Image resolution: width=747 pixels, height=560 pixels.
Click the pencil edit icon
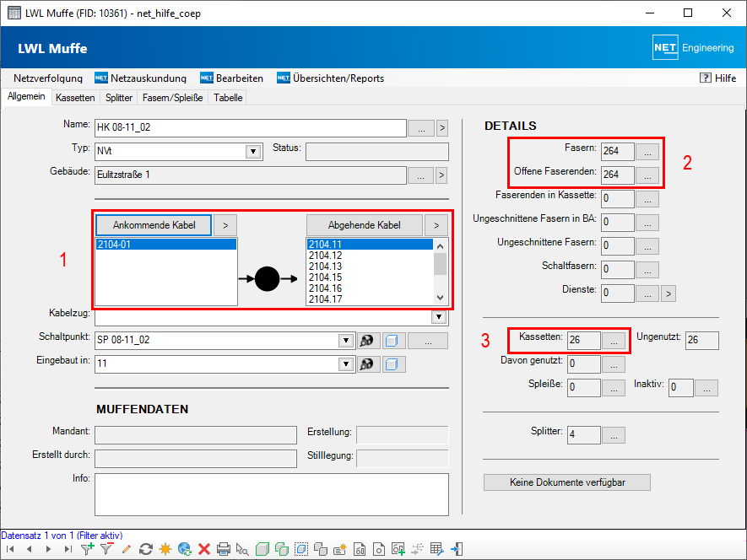(x=127, y=549)
